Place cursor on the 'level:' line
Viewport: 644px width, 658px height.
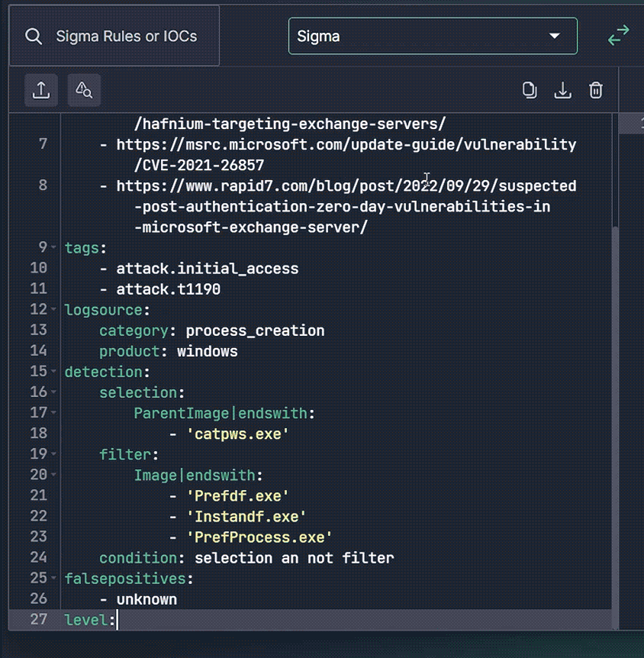click(x=310, y=620)
